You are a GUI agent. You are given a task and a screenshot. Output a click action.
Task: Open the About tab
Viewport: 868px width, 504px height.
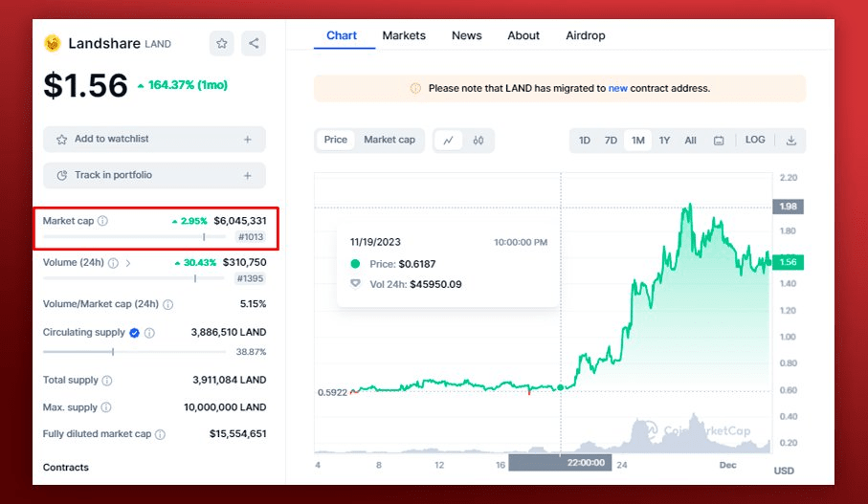[x=523, y=35]
